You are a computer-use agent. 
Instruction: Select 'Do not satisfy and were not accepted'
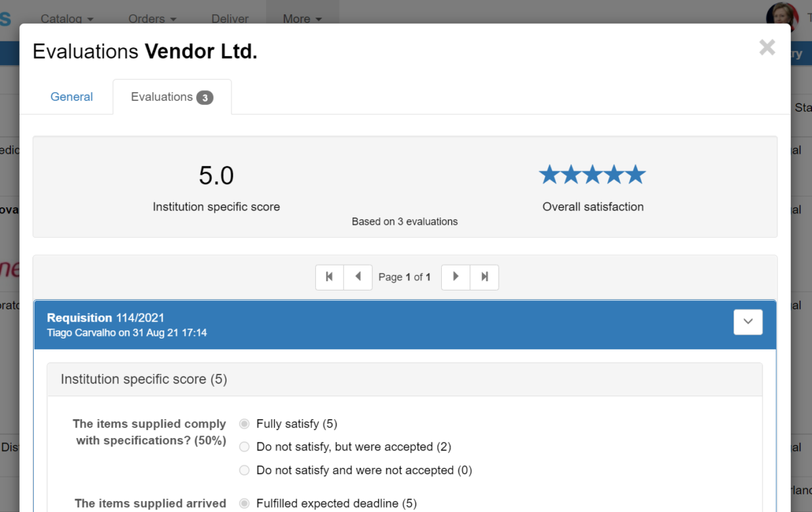click(244, 470)
